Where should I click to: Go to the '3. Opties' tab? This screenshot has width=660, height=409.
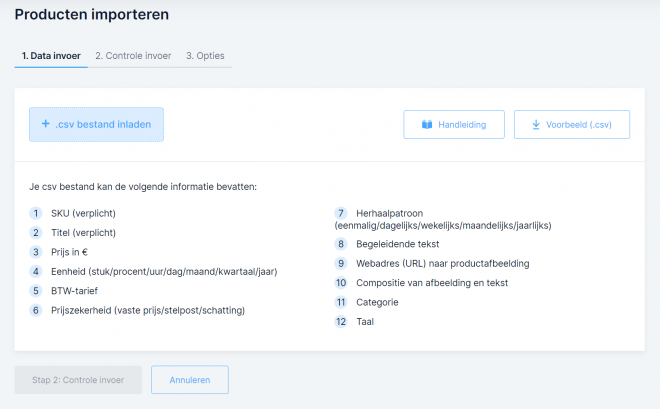204,56
